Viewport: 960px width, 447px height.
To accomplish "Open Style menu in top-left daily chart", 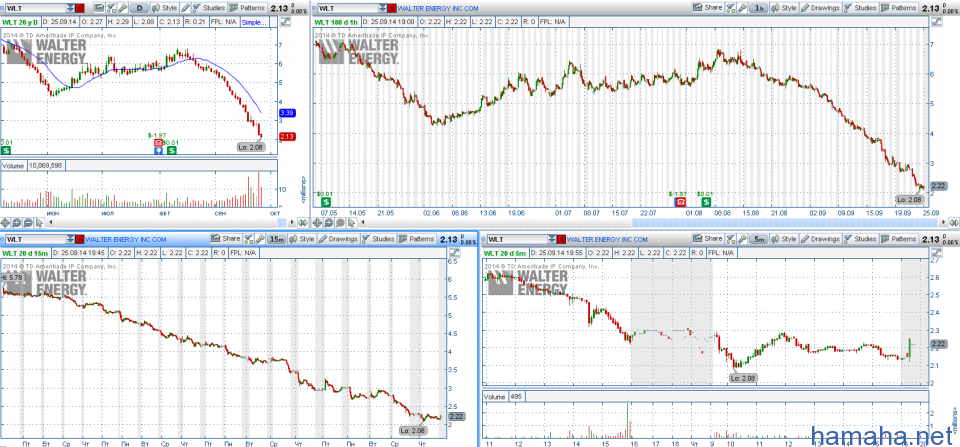I will coord(165,8).
